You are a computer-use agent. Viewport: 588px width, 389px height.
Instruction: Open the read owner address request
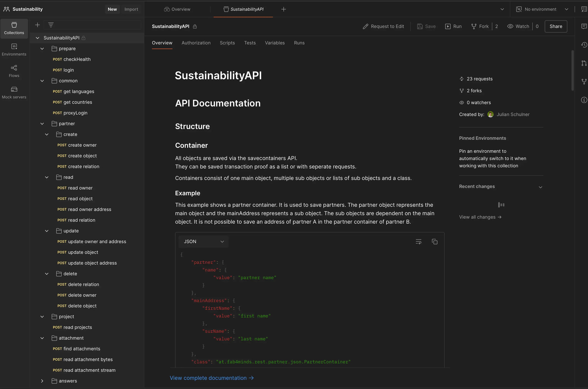[84, 209]
